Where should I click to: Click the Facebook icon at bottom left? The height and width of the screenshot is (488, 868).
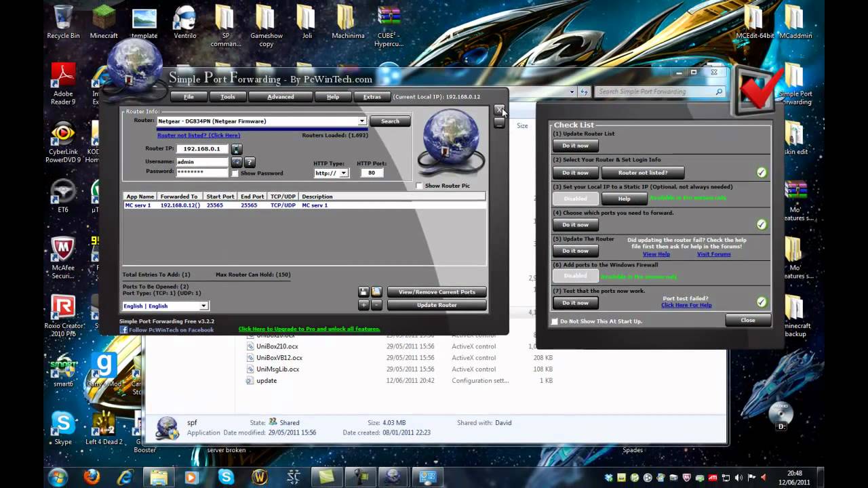click(123, 330)
